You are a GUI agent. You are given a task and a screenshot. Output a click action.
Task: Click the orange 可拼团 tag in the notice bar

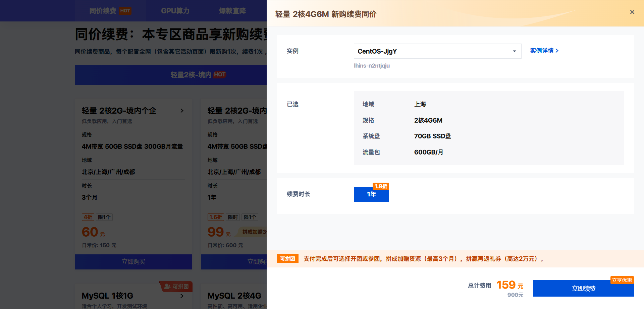pyautogui.click(x=287, y=259)
